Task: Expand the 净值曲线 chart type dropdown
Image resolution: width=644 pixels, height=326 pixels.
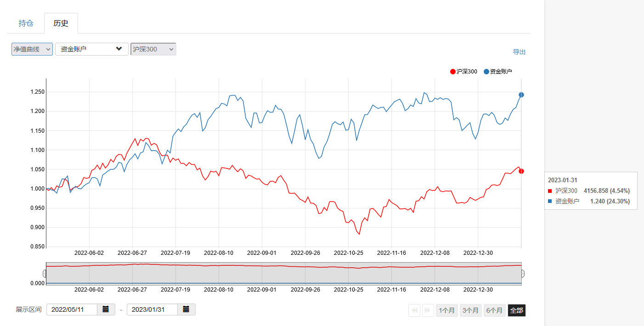Action: coord(32,49)
